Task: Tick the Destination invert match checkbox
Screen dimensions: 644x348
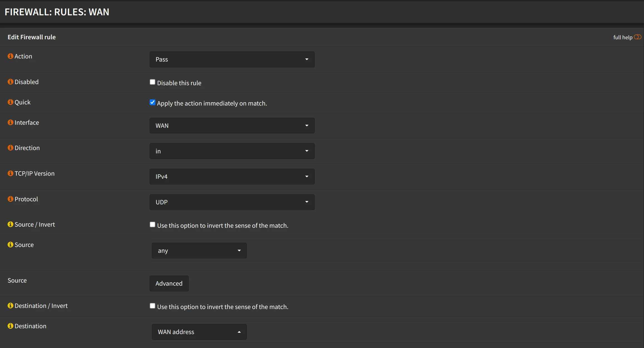Action: click(x=152, y=306)
